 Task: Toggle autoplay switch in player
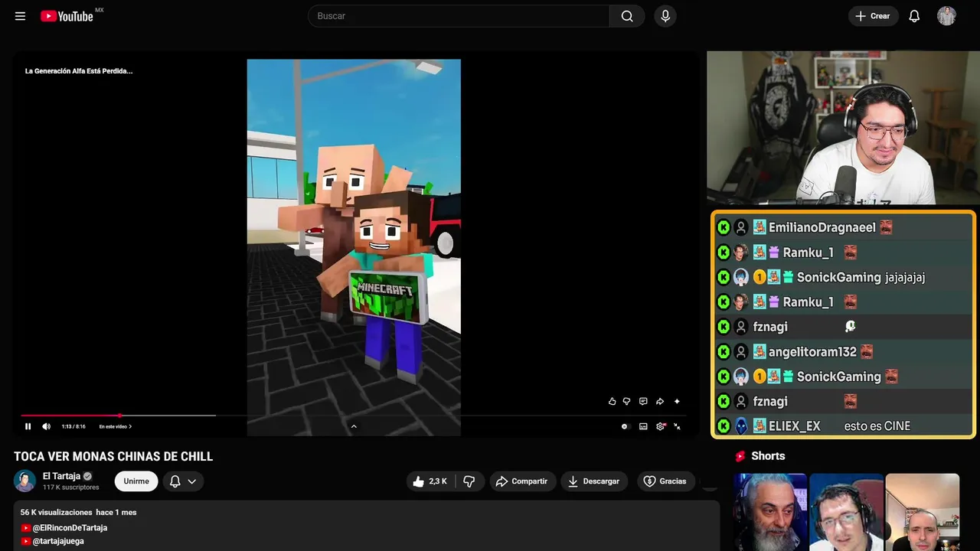click(x=625, y=426)
